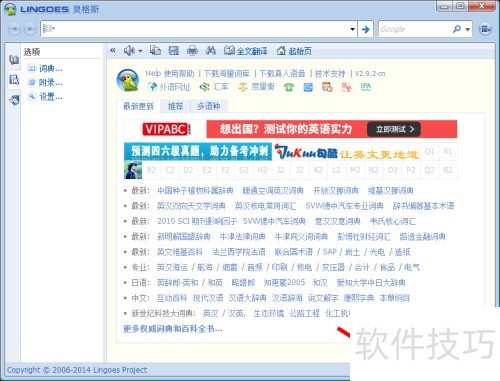Click the save disk icon

174,51
